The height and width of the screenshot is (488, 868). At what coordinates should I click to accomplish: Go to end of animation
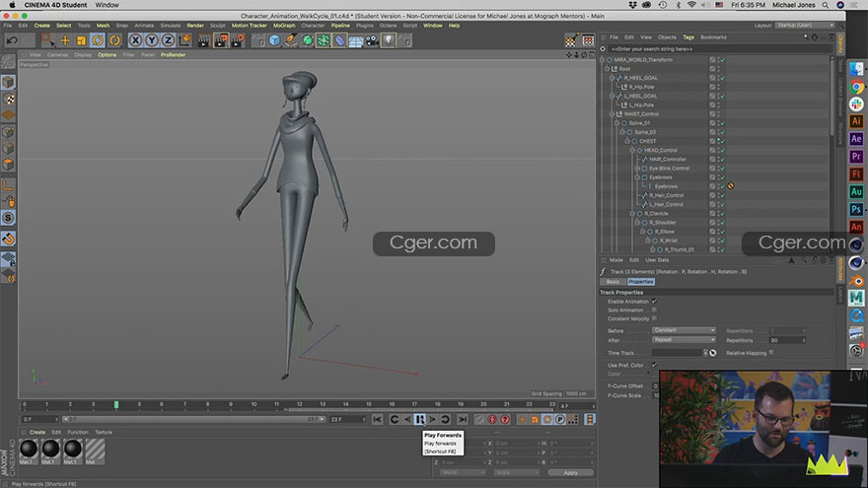(x=463, y=419)
